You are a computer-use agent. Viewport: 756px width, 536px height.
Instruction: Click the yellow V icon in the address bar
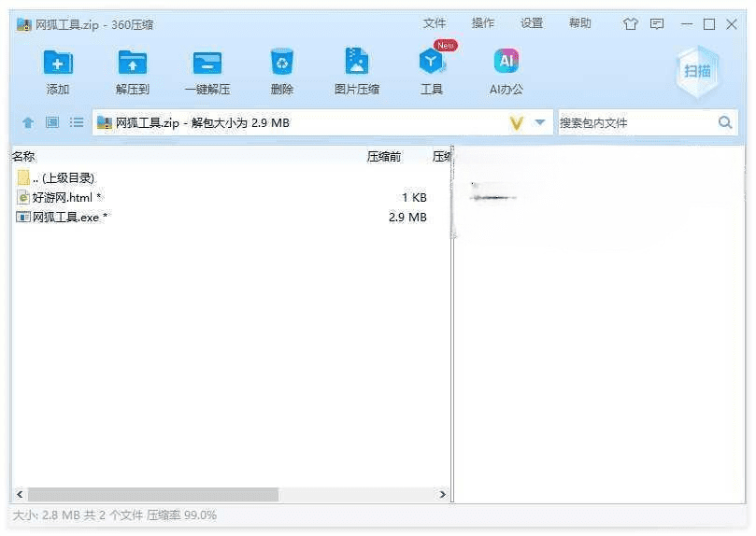[516, 122]
